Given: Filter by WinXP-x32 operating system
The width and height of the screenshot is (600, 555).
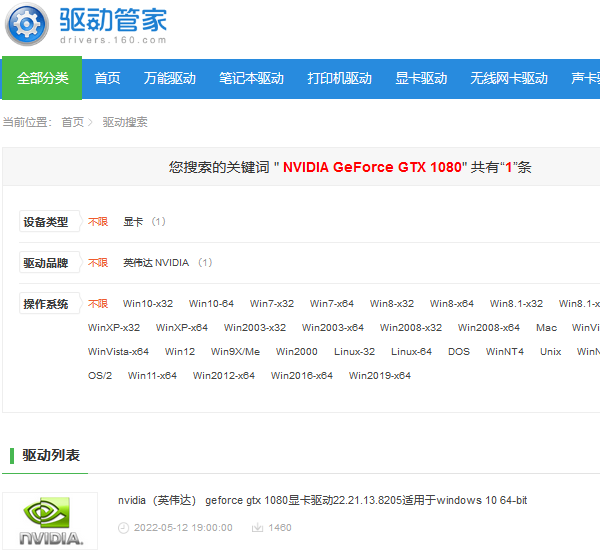Looking at the screenshot, I should [x=114, y=328].
